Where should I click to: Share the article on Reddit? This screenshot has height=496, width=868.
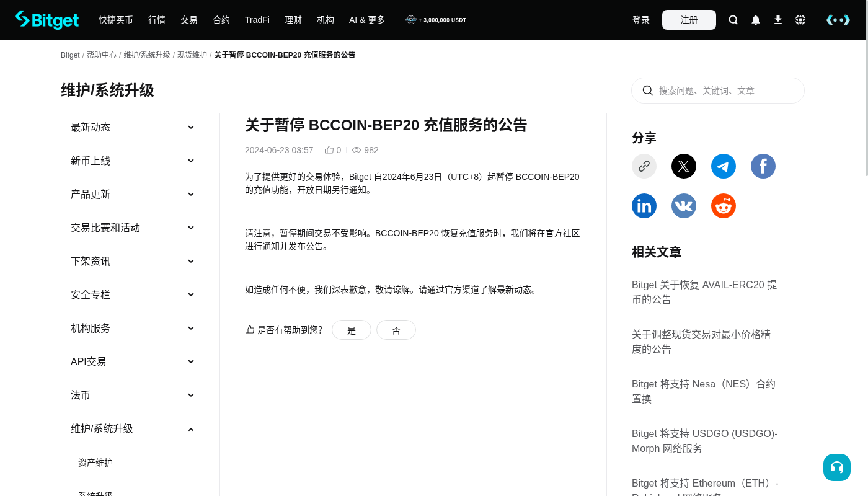(x=724, y=206)
